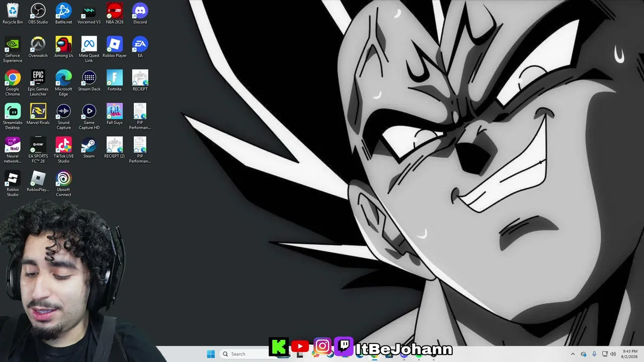Click the OneDrive cloud tray icon
644x362 pixels.
coord(584,354)
